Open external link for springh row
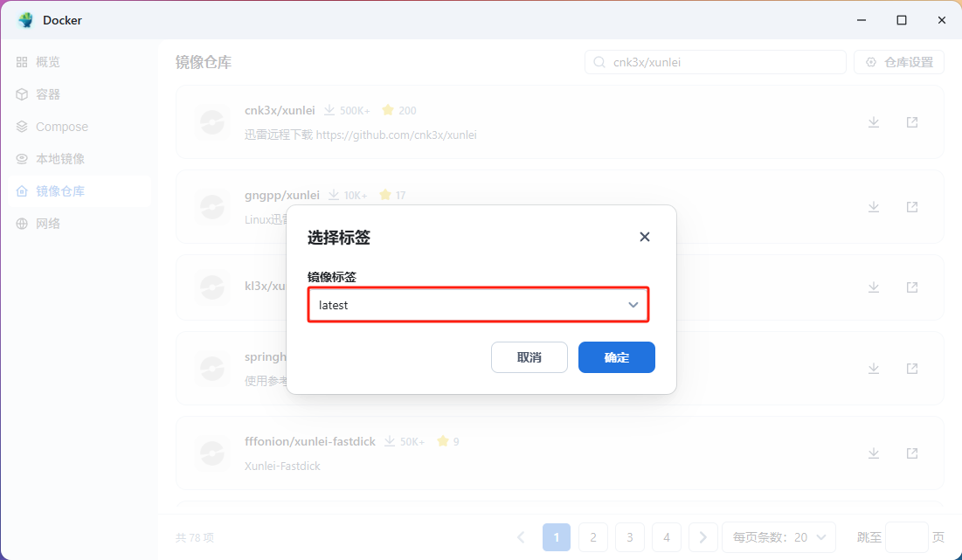The height and width of the screenshot is (560, 962). click(912, 368)
